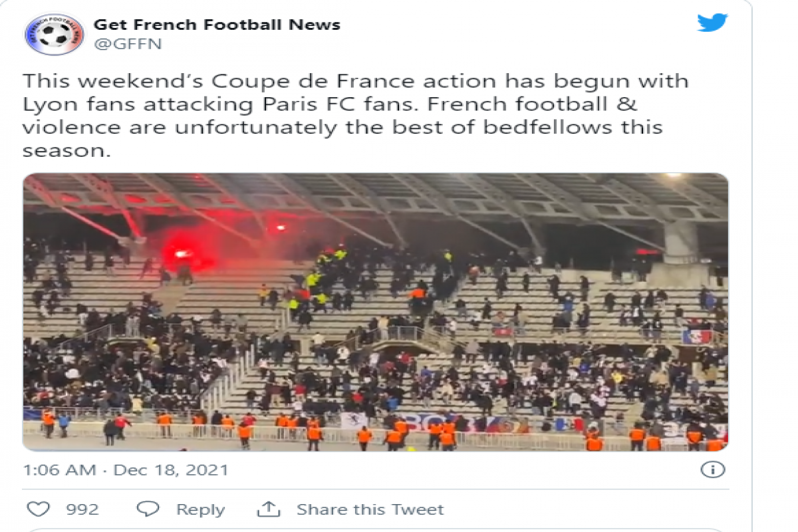798x532 pixels.
Task: Click the share upload arrow icon
Action: click(x=268, y=509)
